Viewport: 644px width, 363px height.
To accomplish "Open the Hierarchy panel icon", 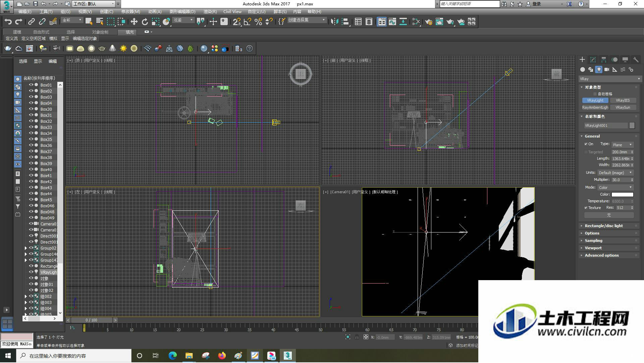I will [604, 59].
